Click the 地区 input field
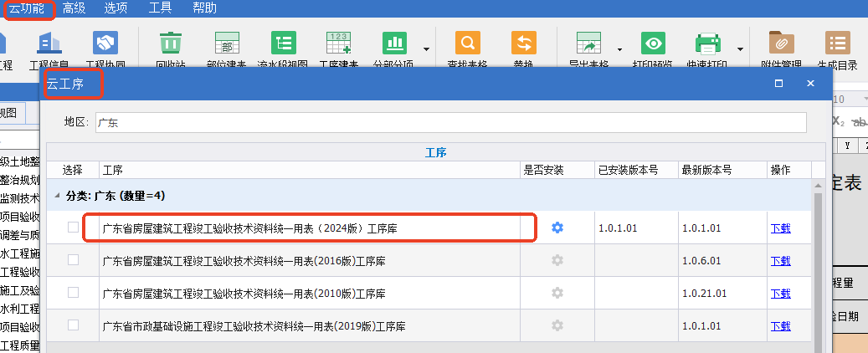Image resolution: width=868 pixels, height=353 pixels. click(449, 122)
